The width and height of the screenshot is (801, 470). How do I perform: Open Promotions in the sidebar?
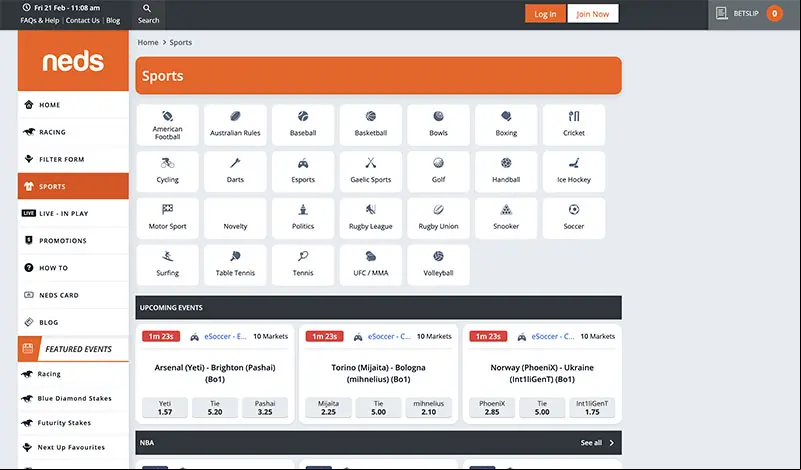[73, 240]
